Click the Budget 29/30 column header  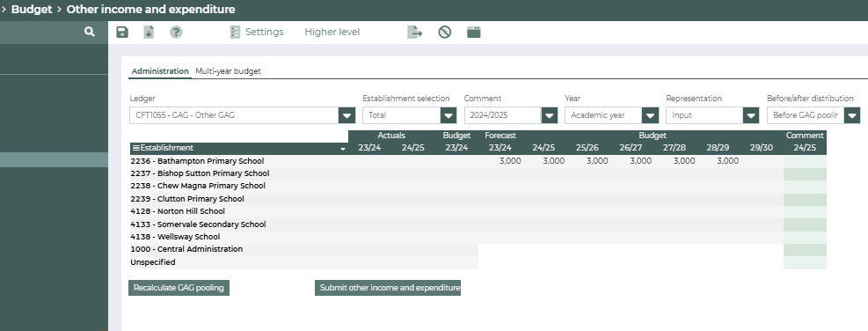(762, 148)
